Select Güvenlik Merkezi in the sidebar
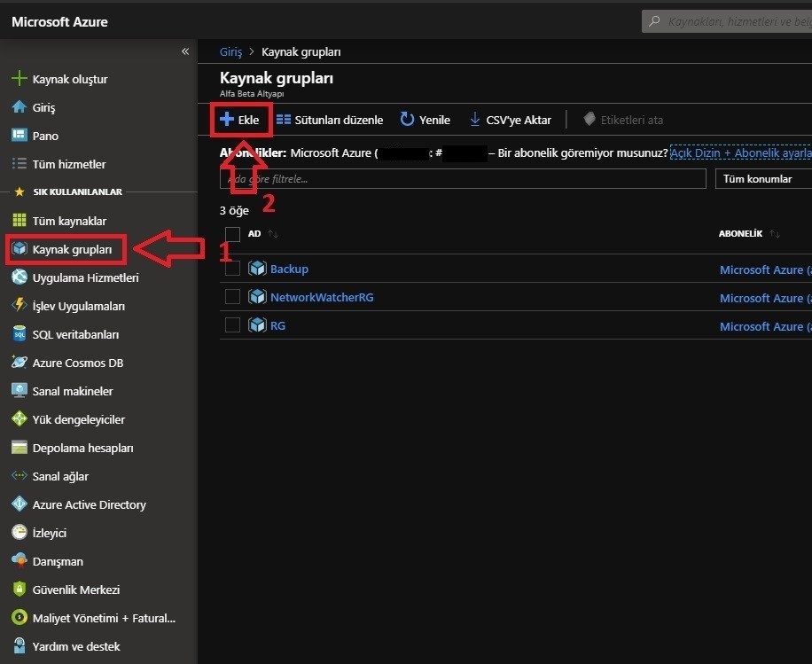This screenshot has height=664, width=812. tap(76, 590)
